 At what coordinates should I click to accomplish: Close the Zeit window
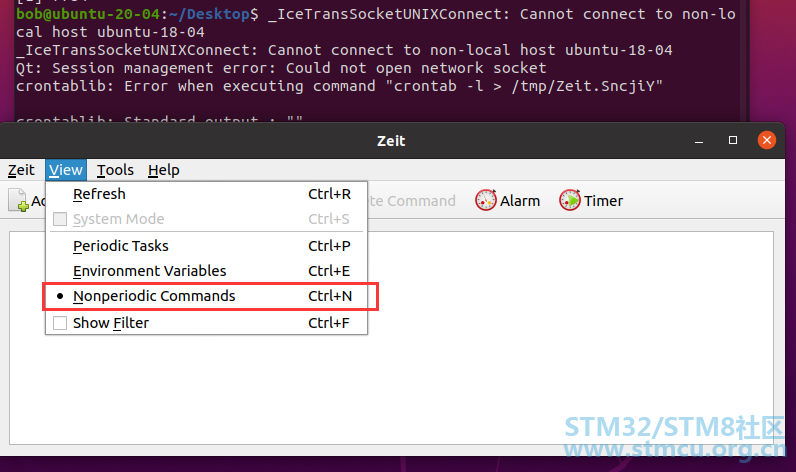pos(767,140)
